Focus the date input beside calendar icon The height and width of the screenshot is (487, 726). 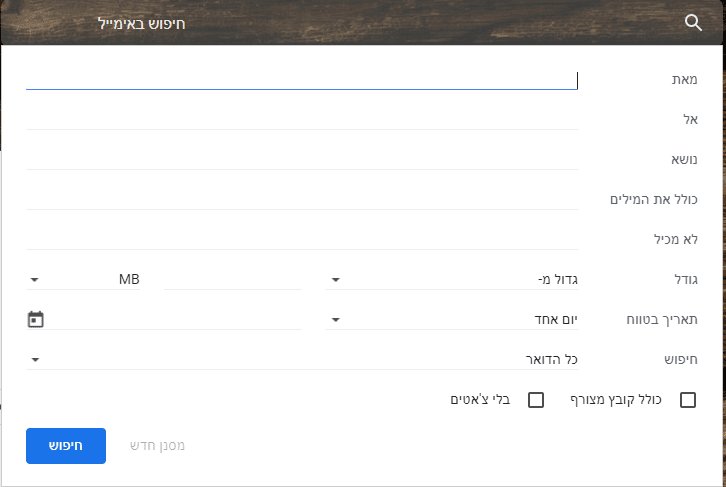176,320
